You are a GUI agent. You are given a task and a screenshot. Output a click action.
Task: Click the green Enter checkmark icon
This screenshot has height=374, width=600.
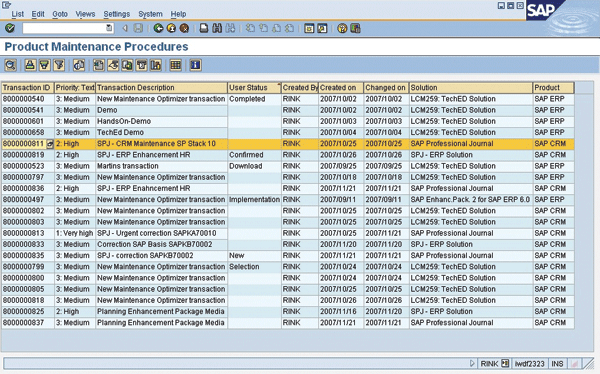(x=10, y=28)
